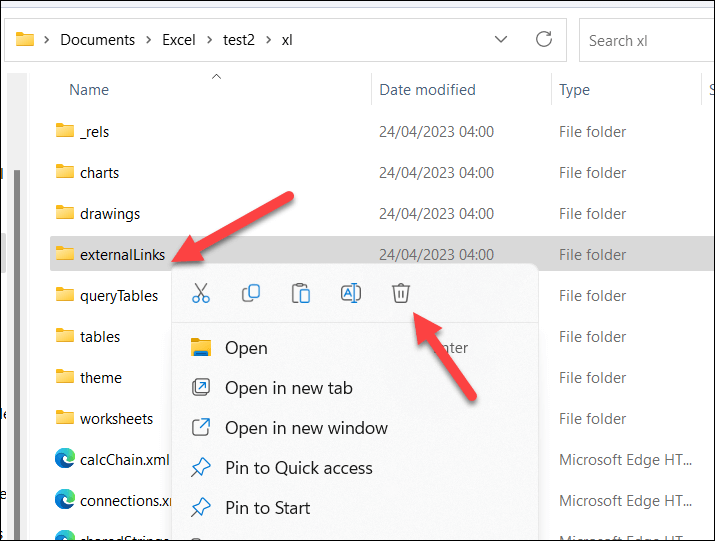
Task: Click the date modified of _rels
Action: pyautogui.click(x=436, y=132)
